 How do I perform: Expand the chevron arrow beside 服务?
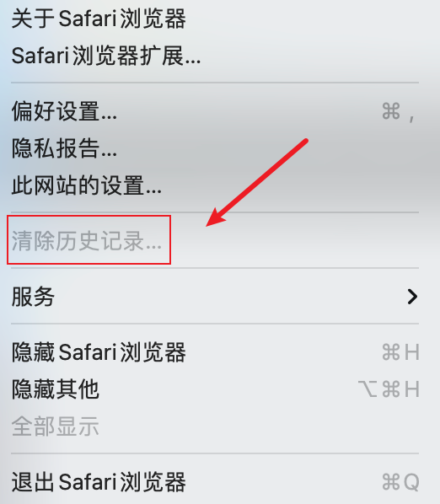pos(412,297)
